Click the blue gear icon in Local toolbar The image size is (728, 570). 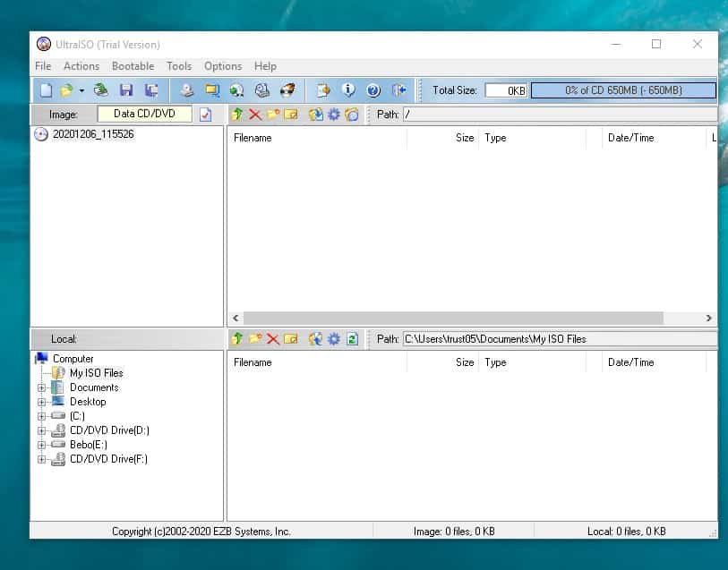pos(334,339)
